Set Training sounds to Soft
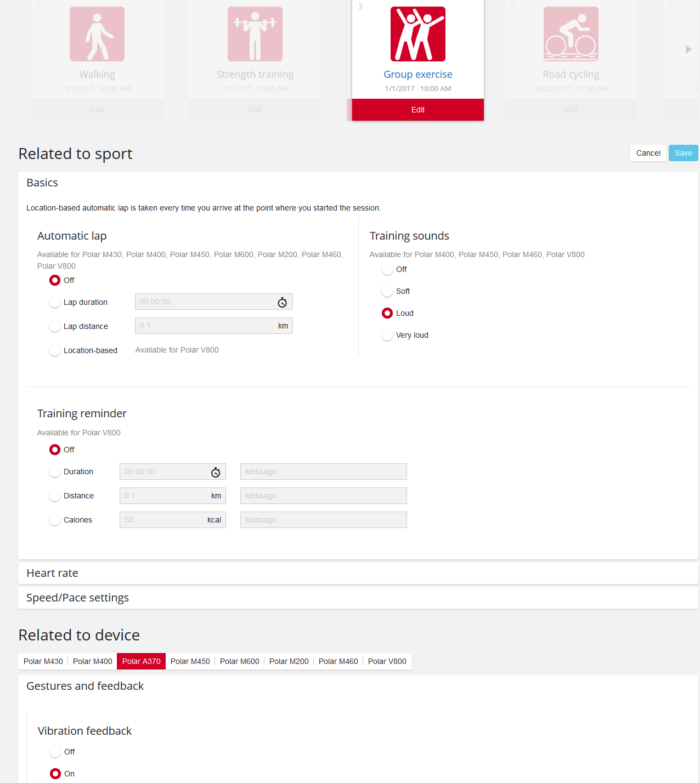This screenshot has height=783, width=700. pyautogui.click(x=387, y=291)
